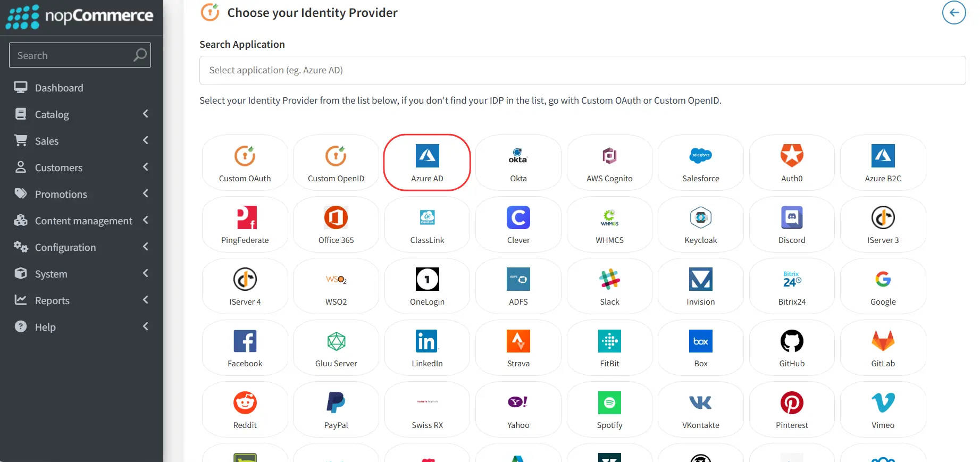Select the ADFS provider icon

518,279
